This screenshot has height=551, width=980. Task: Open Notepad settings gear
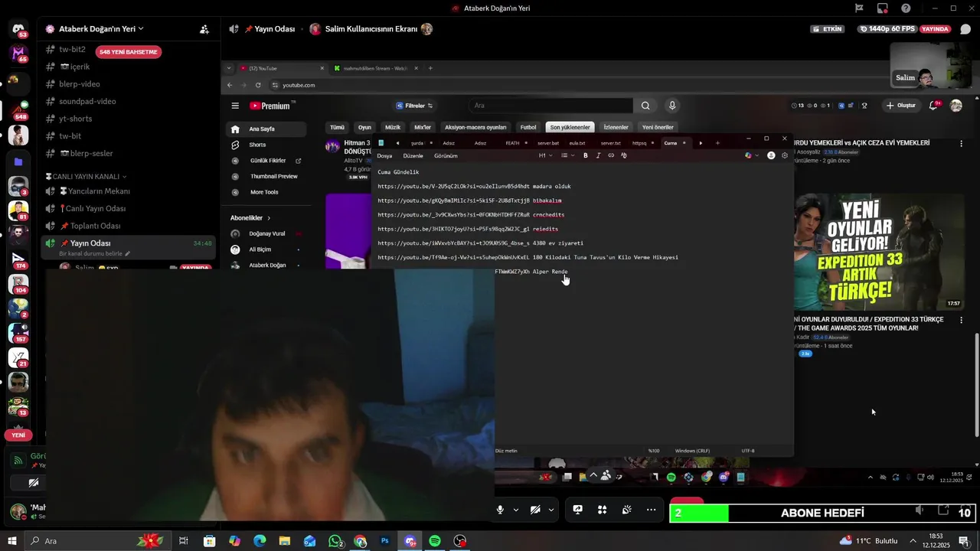click(784, 155)
